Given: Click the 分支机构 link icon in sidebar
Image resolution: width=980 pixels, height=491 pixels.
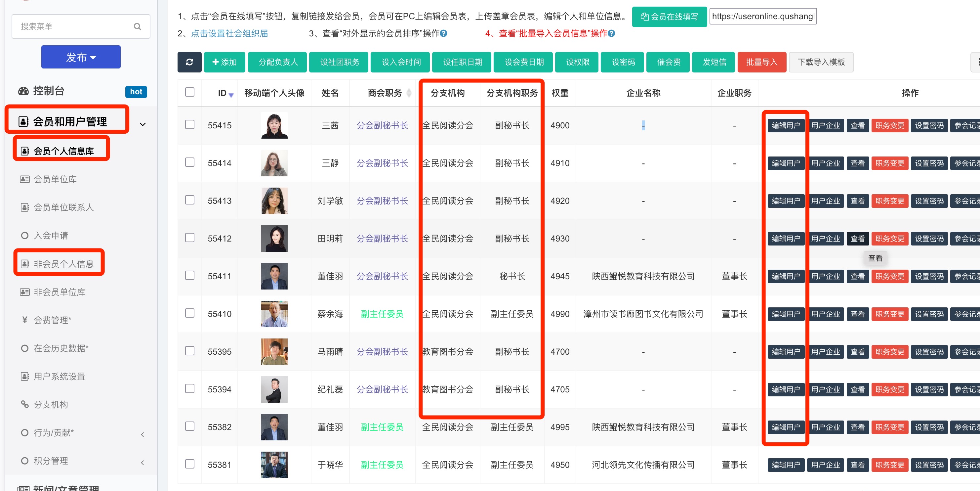Looking at the screenshot, I should [25, 405].
